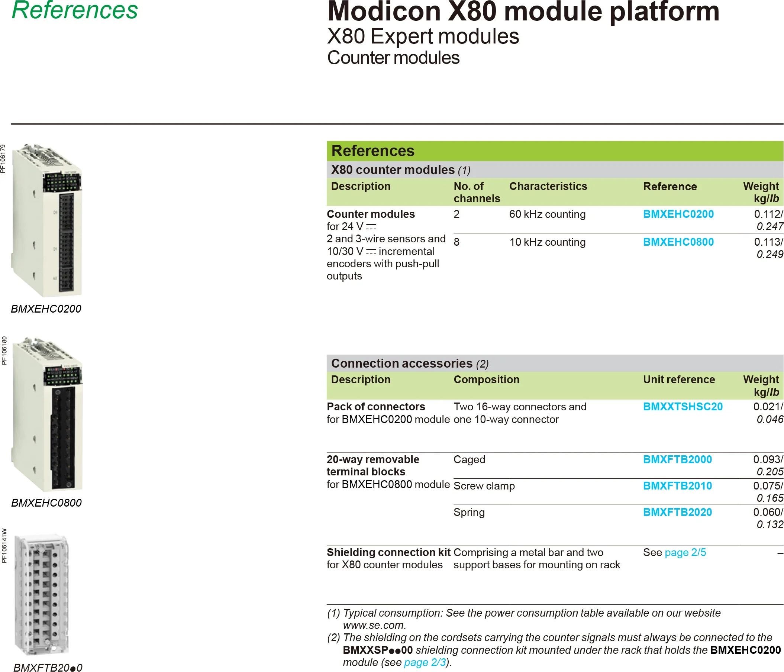Click the italic BMXEHC0200 image caption

click(46, 309)
